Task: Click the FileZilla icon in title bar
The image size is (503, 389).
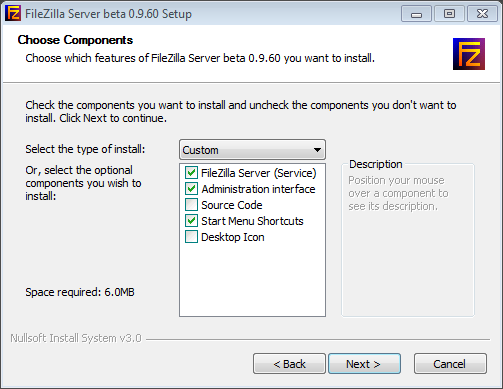Action: [x=13, y=14]
